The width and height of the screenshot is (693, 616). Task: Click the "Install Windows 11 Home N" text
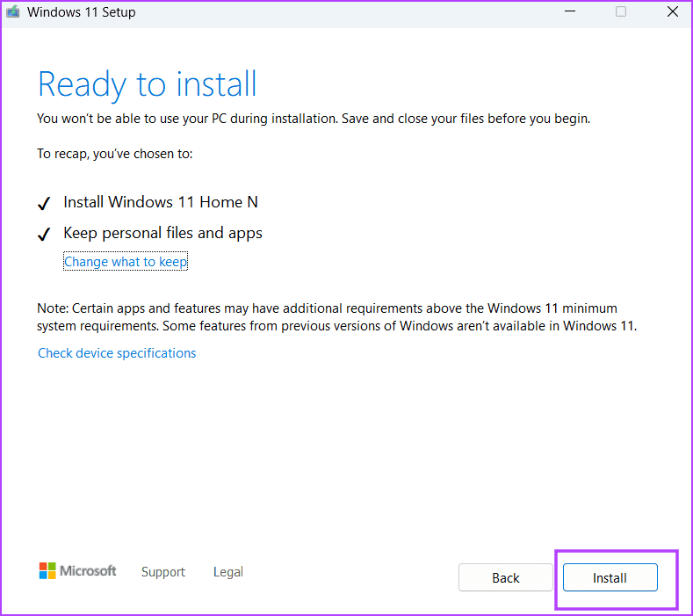pyautogui.click(x=161, y=202)
